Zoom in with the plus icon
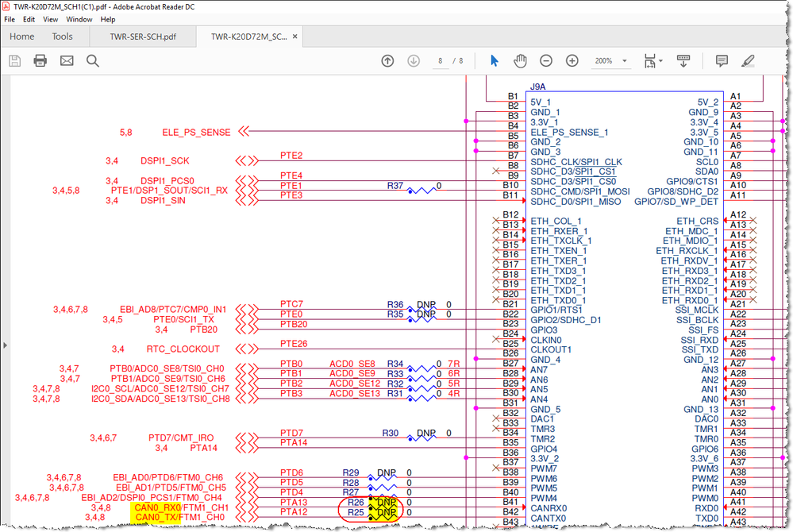 click(572, 60)
